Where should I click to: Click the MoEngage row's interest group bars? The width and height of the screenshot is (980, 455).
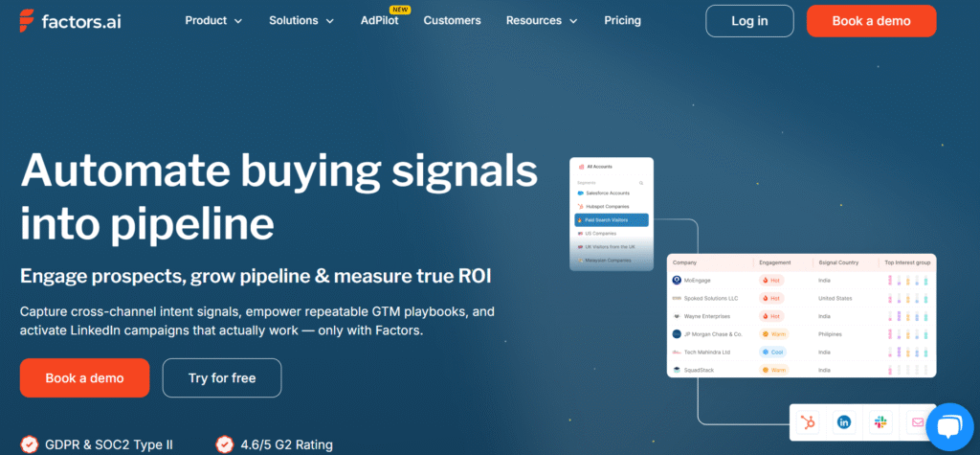click(x=908, y=281)
